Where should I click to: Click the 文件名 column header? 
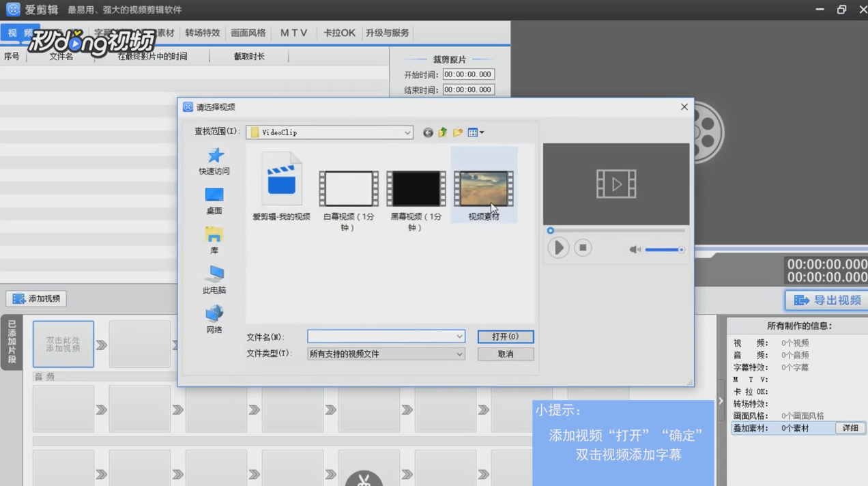pyautogui.click(x=61, y=57)
